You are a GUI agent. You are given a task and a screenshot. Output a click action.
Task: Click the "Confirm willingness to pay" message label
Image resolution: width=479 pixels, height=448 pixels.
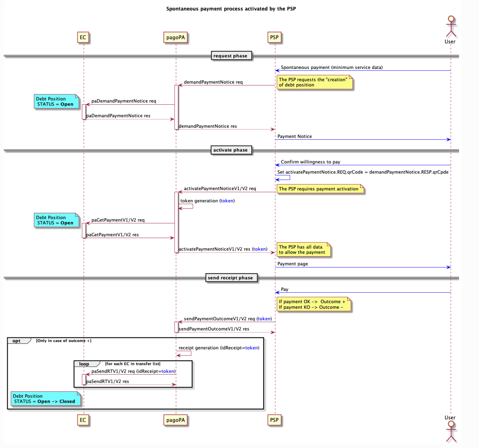[x=311, y=162]
